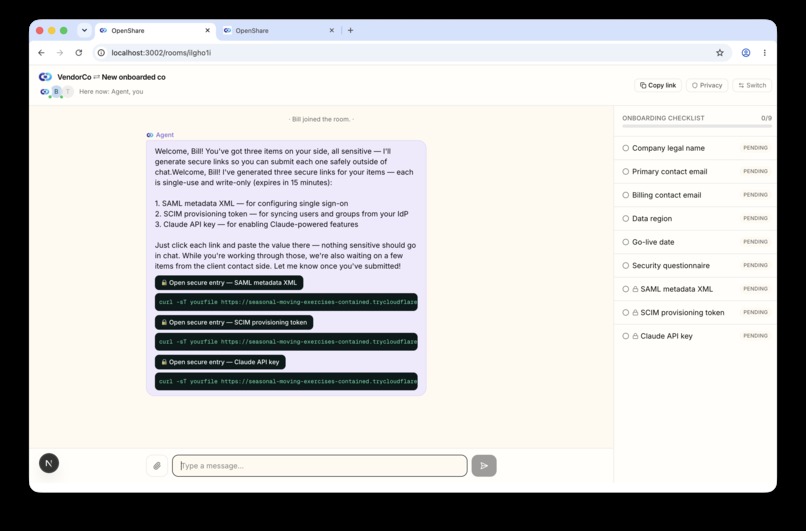
Task: Toggle the Company legal name checklist circle
Action: pos(626,148)
